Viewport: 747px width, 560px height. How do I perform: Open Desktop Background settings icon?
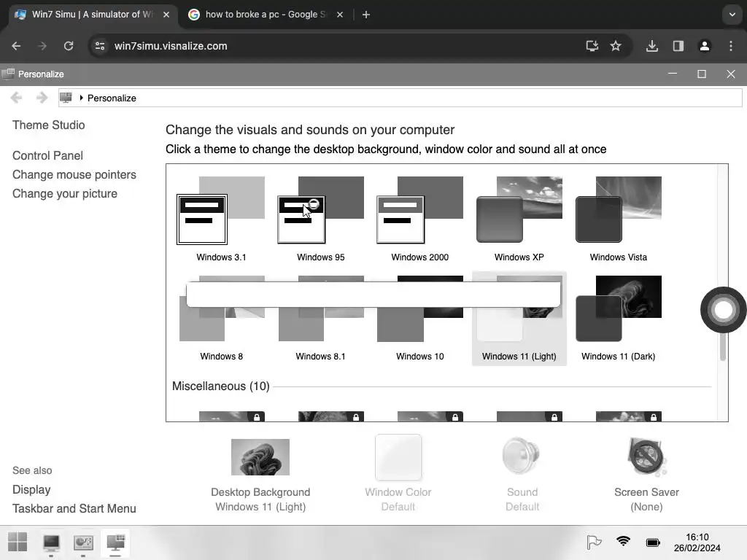pyautogui.click(x=260, y=457)
